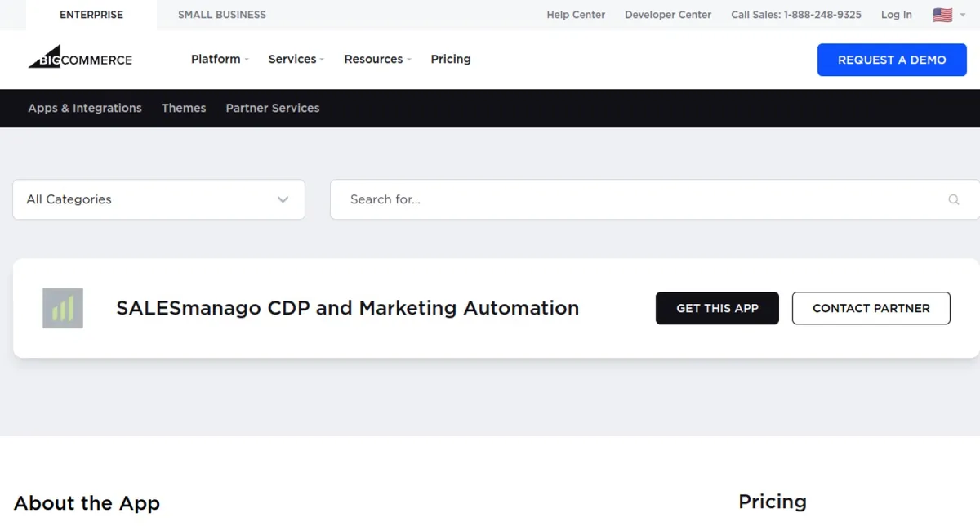Open the Themes marketplace section
This screenshot has width=980, height=531.
184,108
